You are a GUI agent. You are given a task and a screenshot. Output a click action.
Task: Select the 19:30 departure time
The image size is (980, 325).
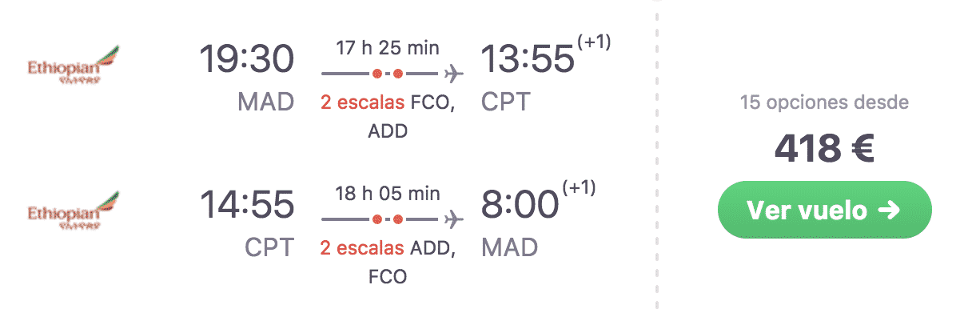point(247,60)
